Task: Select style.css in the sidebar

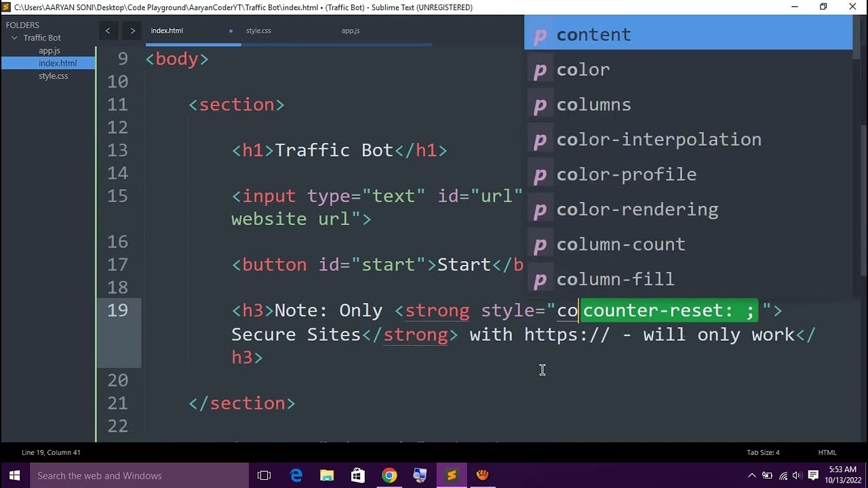Action: pos(53,76)
